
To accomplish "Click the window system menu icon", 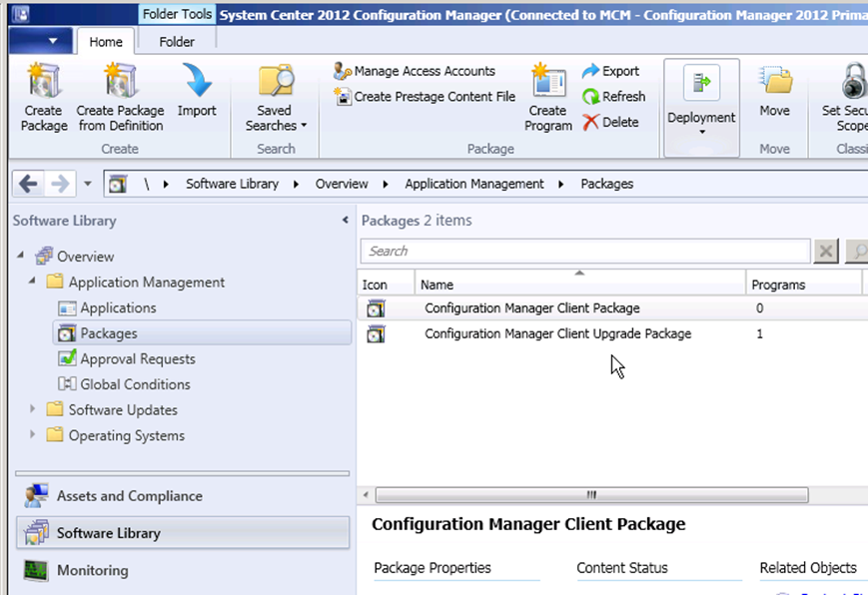I will (21, 14).
